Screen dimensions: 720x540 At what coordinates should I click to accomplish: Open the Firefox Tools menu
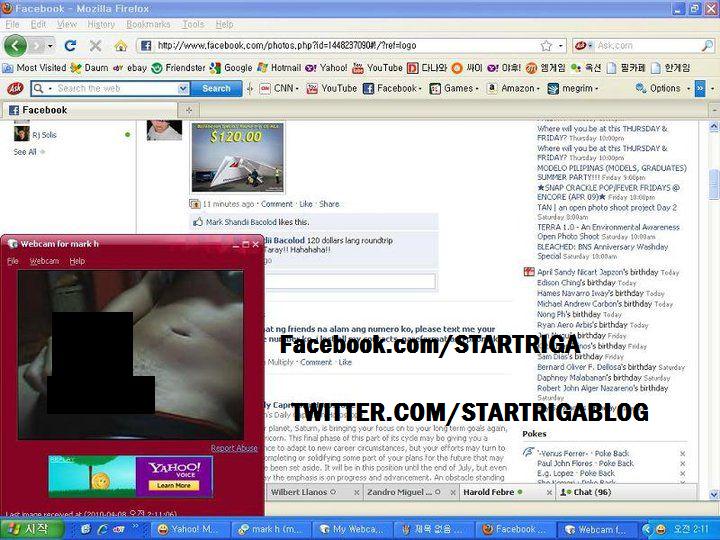pos(193,24)
